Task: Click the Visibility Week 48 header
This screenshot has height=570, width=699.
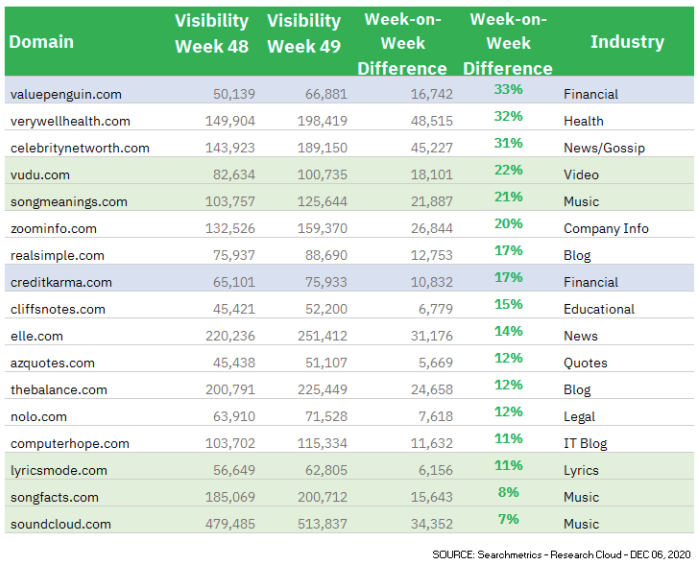Action: pyautogui.click(x=211, y=34)
